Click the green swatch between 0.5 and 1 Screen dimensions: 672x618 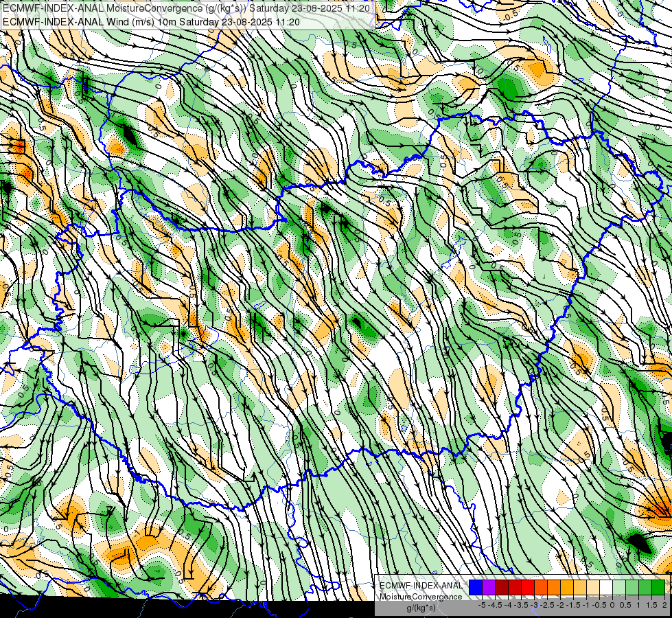coord(632,587)
